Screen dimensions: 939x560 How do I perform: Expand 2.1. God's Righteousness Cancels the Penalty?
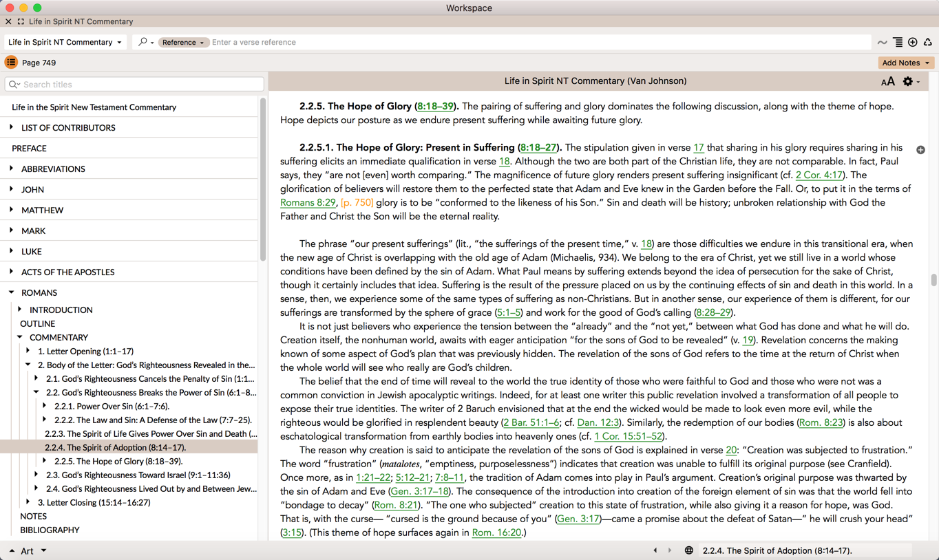(36, 378)
